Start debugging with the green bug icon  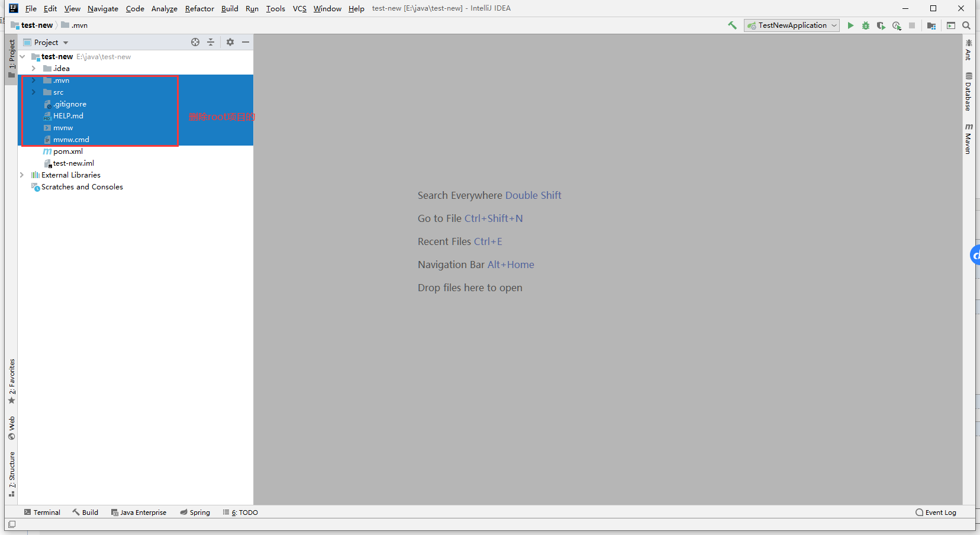click(x=866, y=25)
